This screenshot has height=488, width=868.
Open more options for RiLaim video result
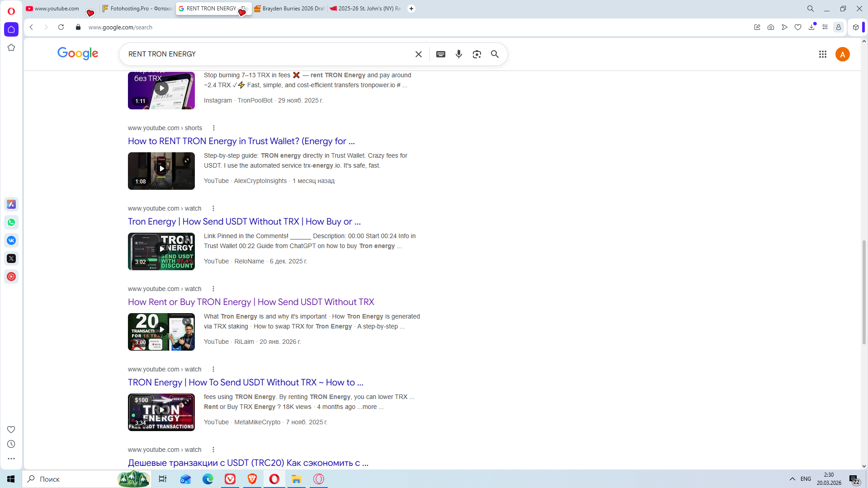[x=213, y=289]
